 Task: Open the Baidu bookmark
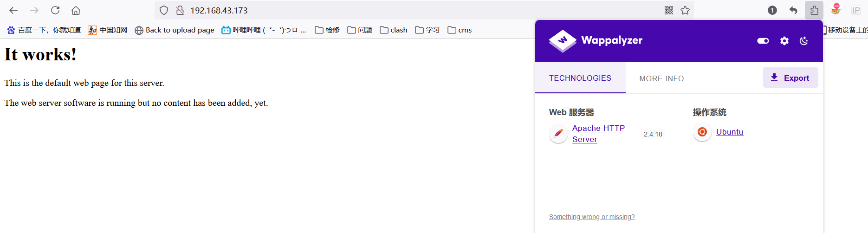(x=44, y=30)
